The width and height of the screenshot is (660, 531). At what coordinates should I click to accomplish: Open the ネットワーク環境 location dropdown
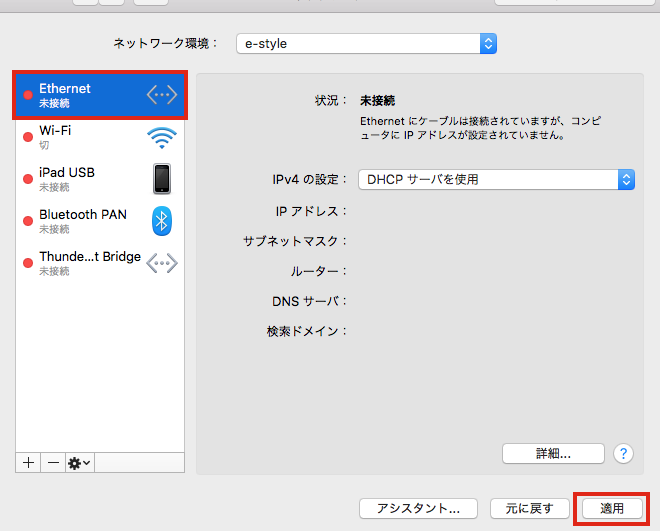pyautogui.click(x=366, y=44)
